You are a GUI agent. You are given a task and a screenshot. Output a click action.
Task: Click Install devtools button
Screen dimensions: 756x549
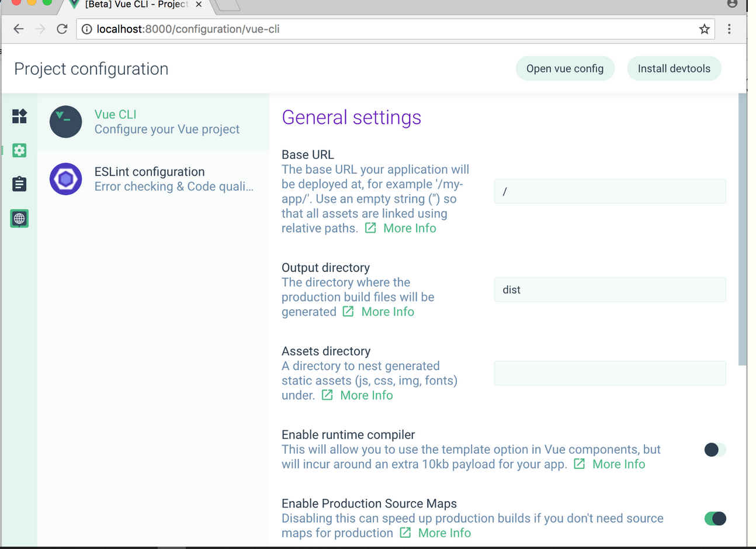pyautogui.click(x=674, y=68)
